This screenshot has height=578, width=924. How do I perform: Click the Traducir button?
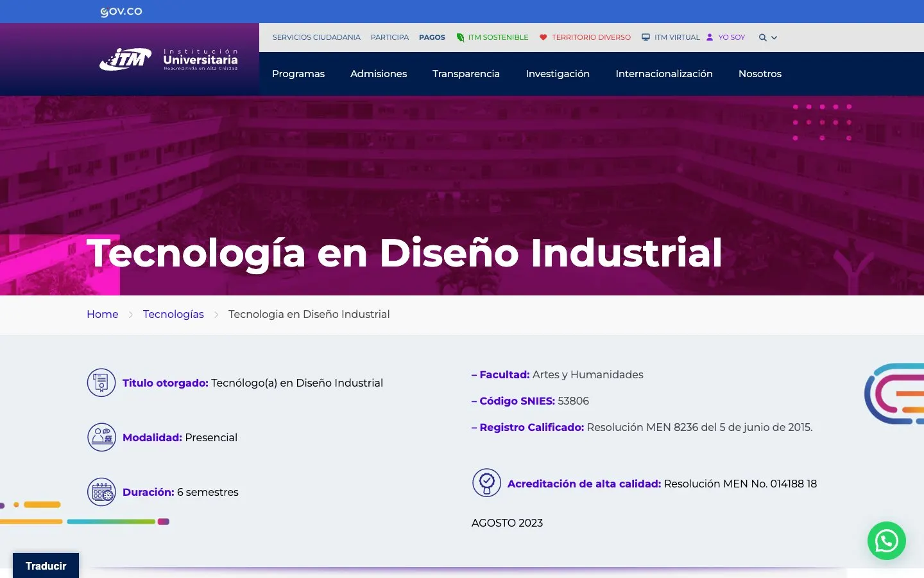(46, 566)
